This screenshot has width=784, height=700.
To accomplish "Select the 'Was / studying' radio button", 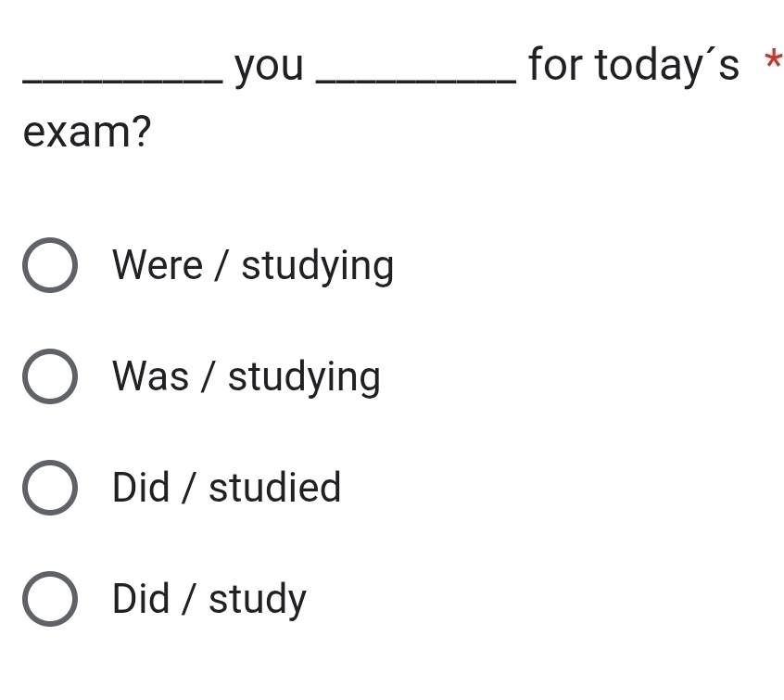I will tap(50, 376).
